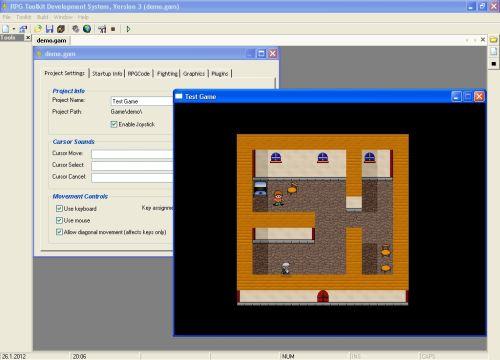Toggle the Use keyboard checkbox
Viewport: 500px width, 360px height.
tap(59, 209)
